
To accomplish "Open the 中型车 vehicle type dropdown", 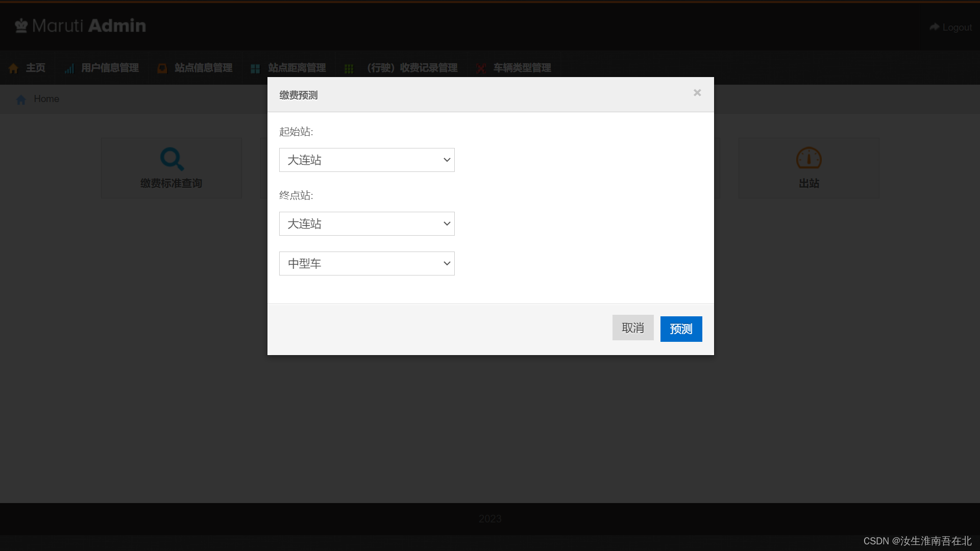I will (x=366, y=263).
